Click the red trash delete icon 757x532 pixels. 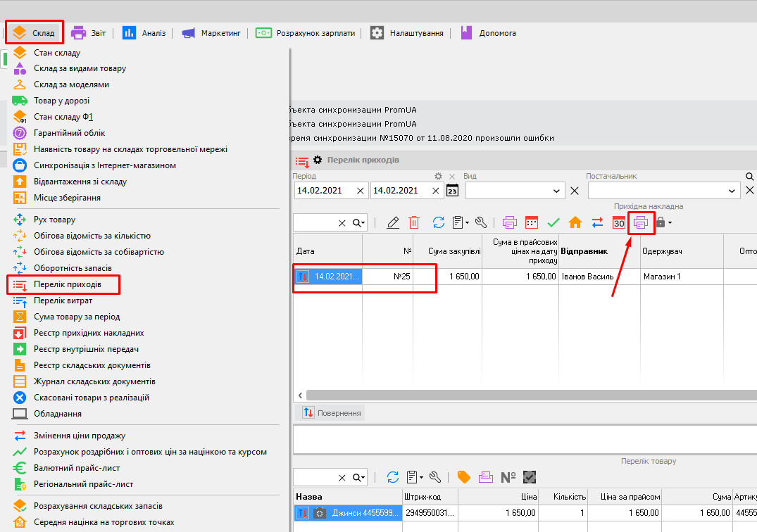[414, 222]
